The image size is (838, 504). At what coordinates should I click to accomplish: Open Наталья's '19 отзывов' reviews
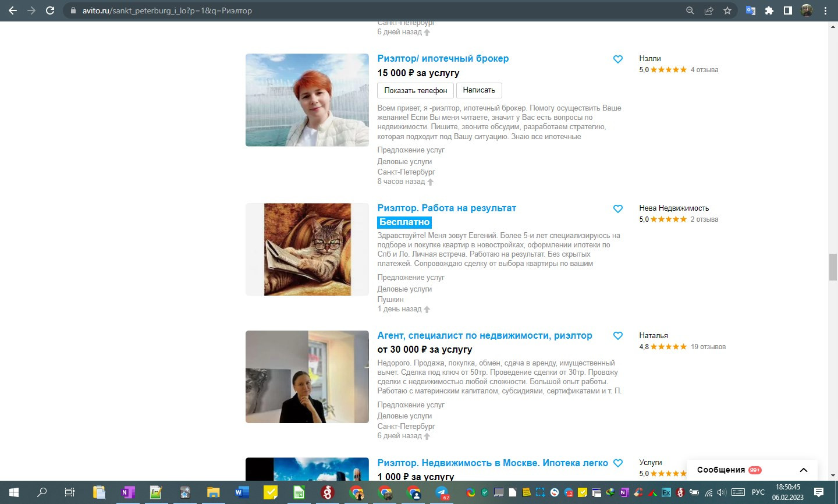708,346
